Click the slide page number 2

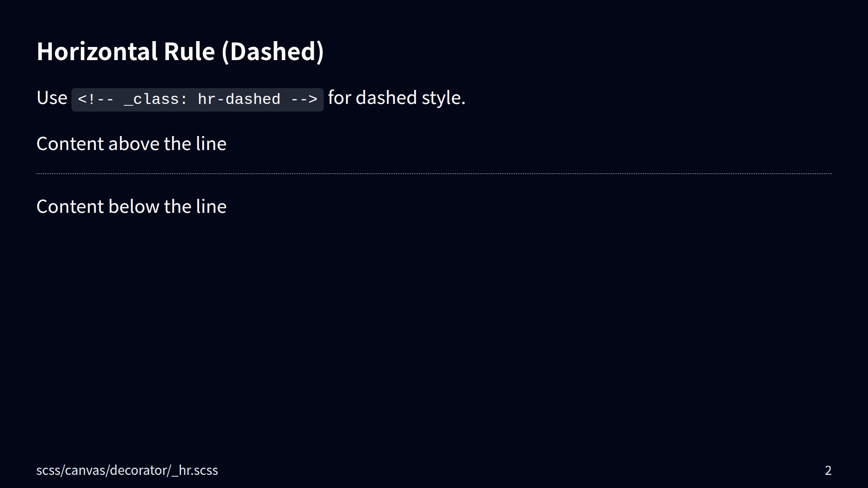pos(828,470)
